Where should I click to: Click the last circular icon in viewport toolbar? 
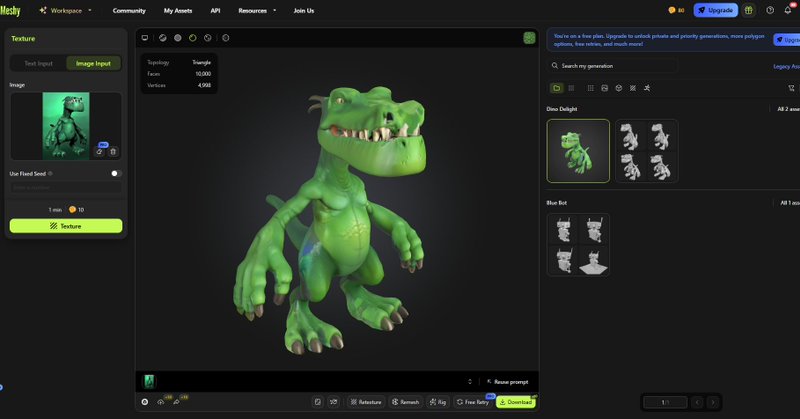click(x=226, y=38)
